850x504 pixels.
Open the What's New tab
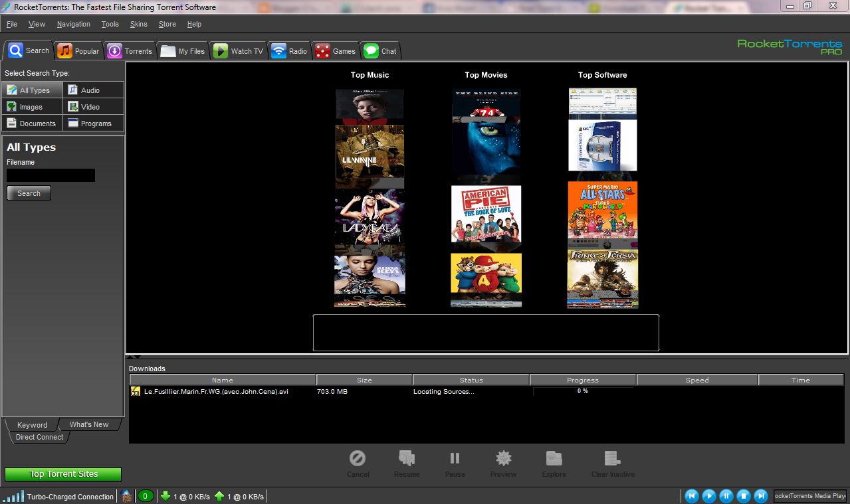(89, 424)
